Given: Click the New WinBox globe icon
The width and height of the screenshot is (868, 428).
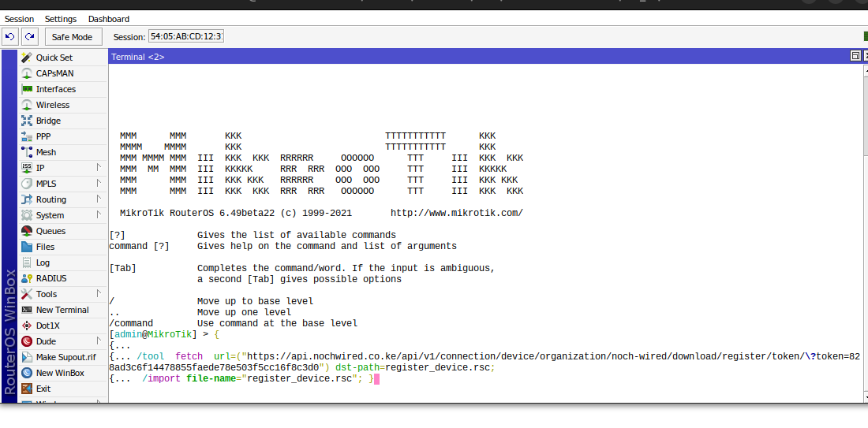Looking at the screenshot, I should click(x=27, y=373).
